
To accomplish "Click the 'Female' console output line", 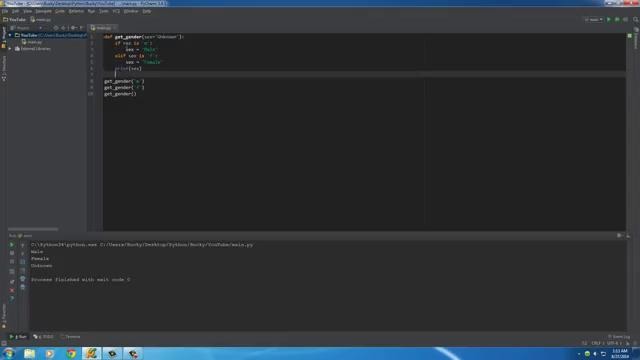I will (x=40, y=259).
